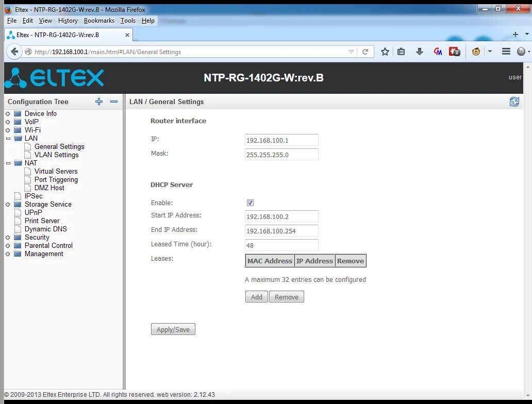
Task: Open the History menu
Action: tap(68, 21)
